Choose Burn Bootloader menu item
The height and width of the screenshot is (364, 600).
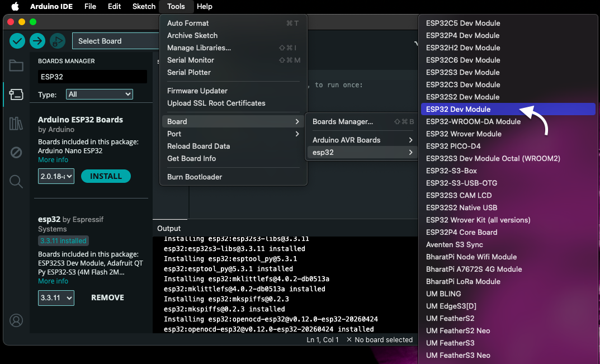[x=233, y=177]
